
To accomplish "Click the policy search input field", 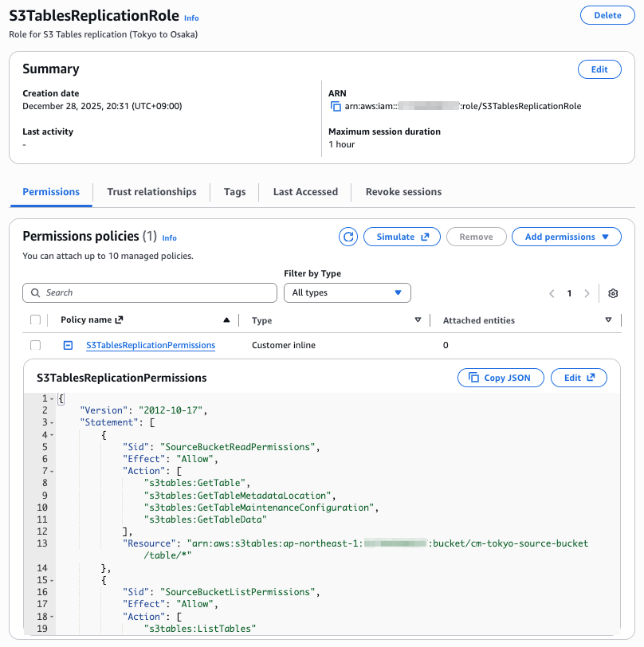I will (x=150, y=293).
